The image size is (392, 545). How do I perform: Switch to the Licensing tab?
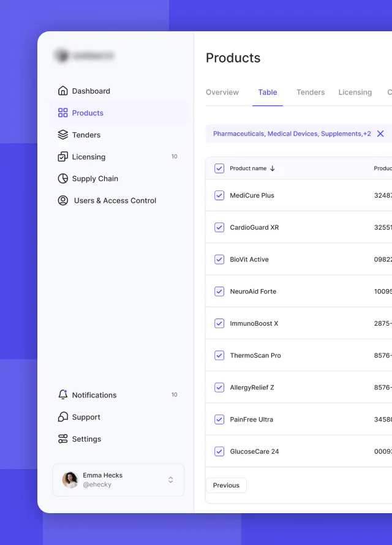tap(355, 92)
